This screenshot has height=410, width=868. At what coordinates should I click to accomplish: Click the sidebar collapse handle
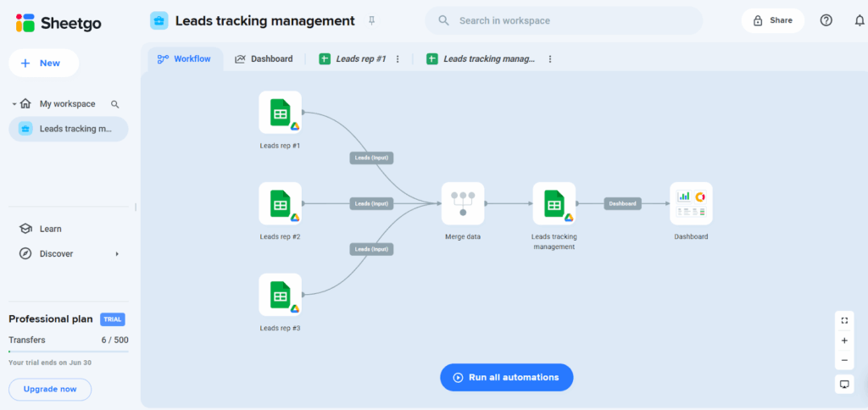[x=135, y=207]
